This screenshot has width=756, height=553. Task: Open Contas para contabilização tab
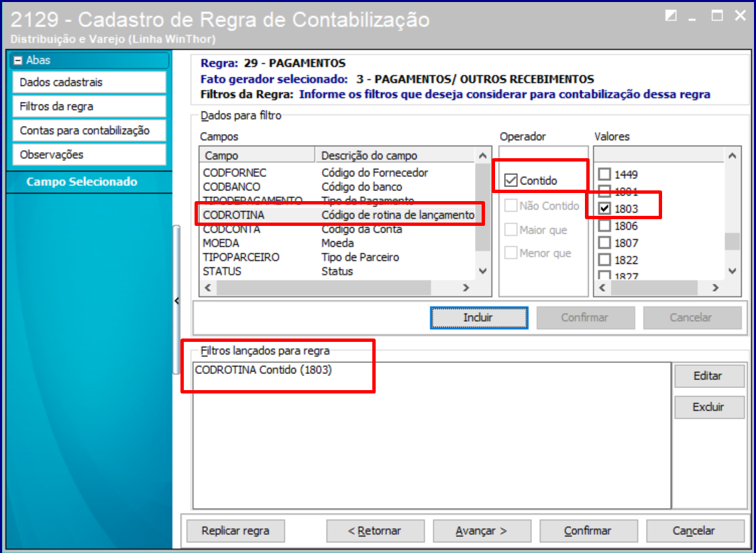click(x=89, y=131)
